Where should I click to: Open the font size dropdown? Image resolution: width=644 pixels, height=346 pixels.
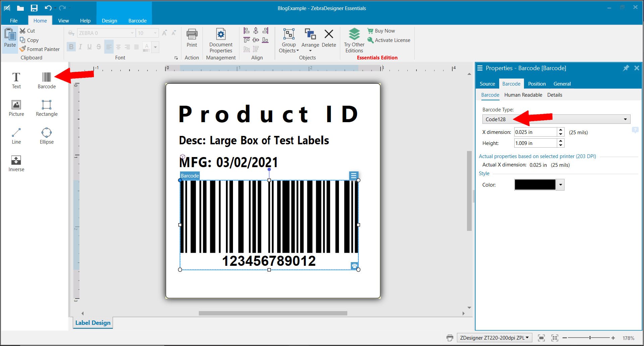coord(155,33)
